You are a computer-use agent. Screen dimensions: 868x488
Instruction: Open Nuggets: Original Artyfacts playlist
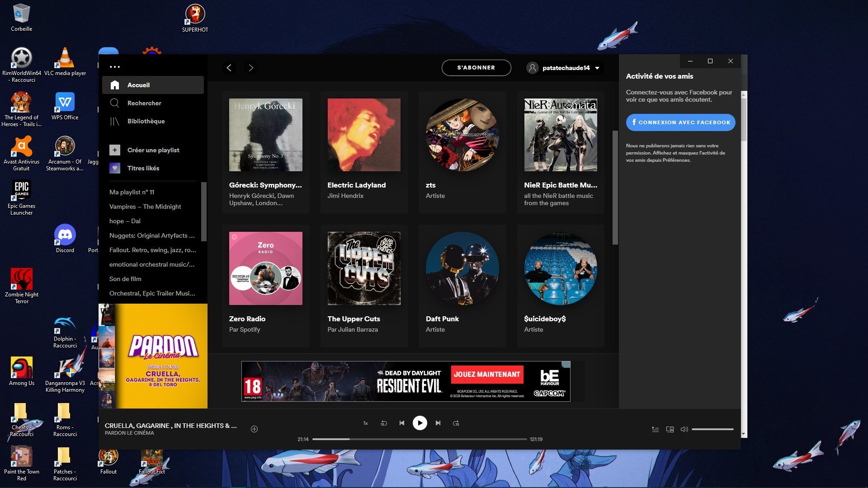coord(152,235)
